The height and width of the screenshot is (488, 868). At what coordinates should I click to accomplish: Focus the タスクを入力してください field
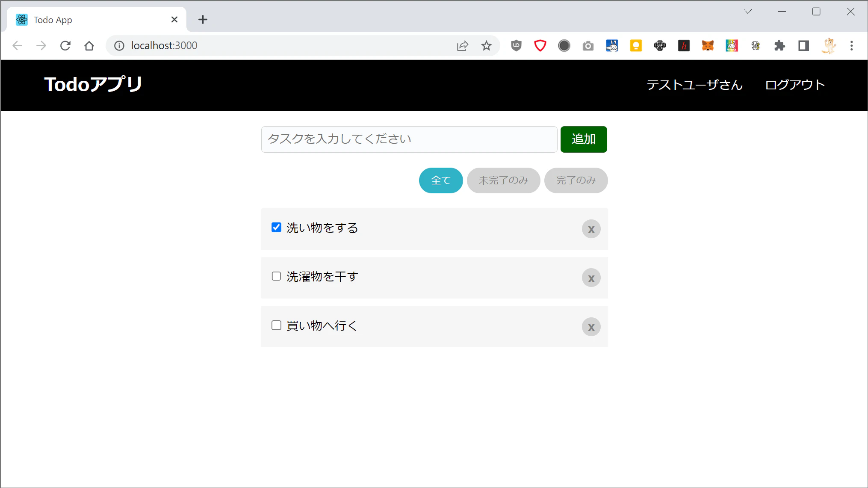tap(409, 139)
